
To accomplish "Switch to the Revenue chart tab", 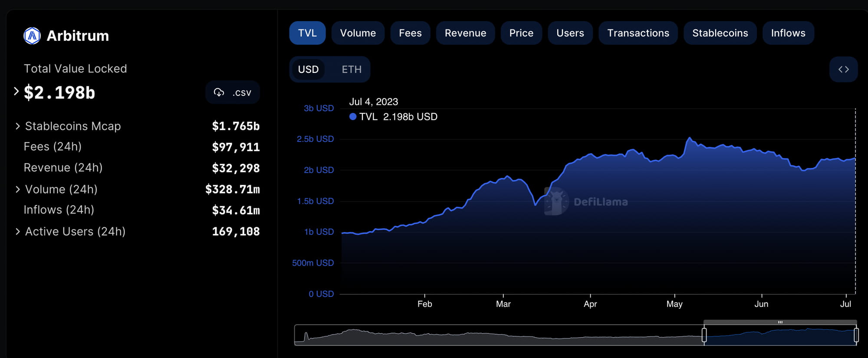I will pos(465,33).
